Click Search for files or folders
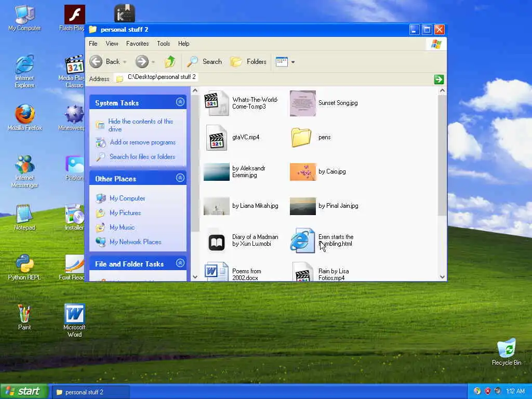This screenshot has width=532, height=399. (x=142, y=157)
